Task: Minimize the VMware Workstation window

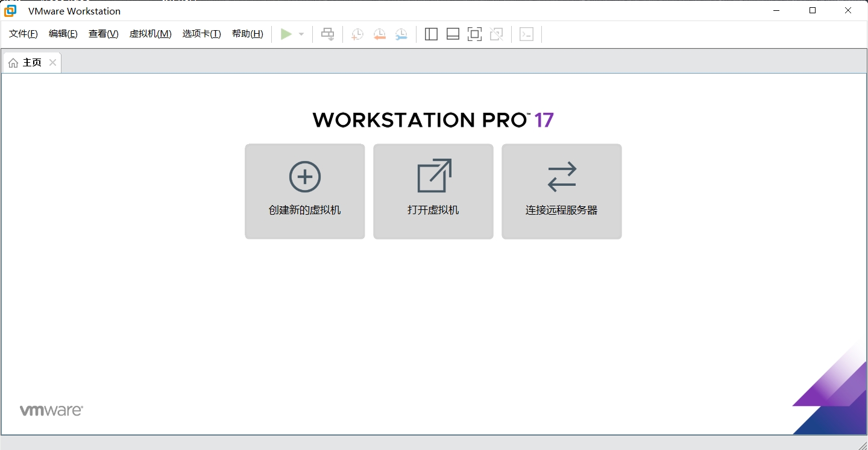Action: point(777,10)
